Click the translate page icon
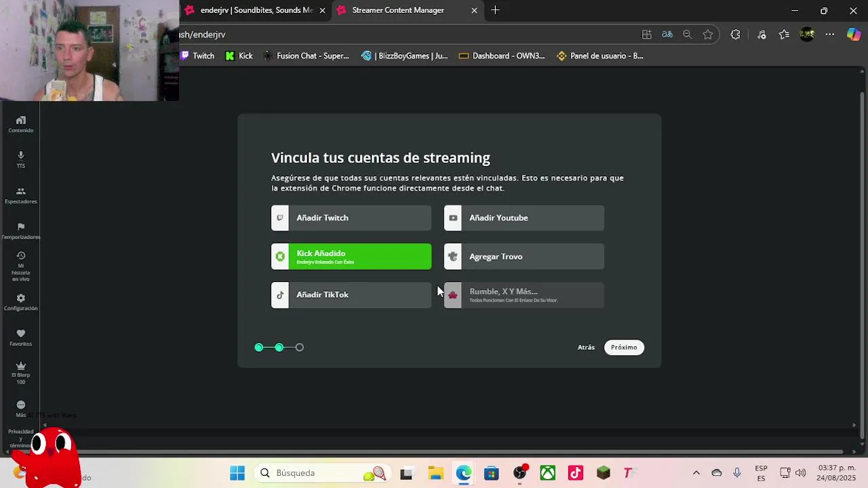This screenshot has height=488, width=868. pos(667,35)
